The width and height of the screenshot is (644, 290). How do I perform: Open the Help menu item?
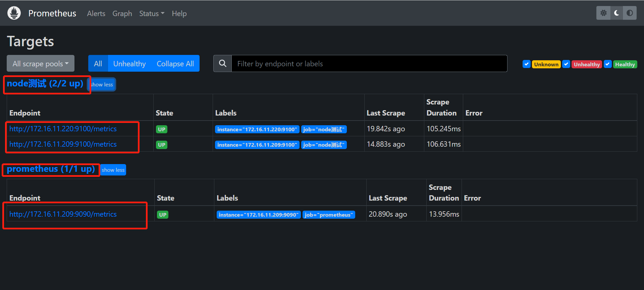(179, 13)
